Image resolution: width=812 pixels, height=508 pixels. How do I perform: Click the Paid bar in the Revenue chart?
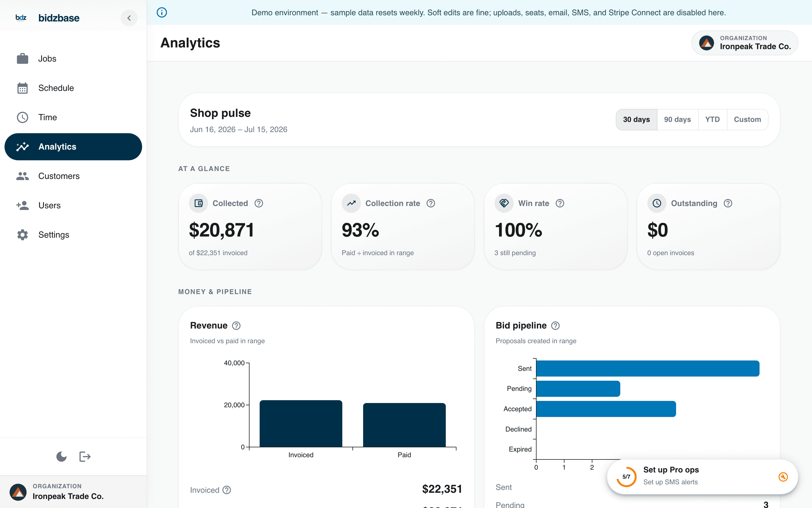click(x=404, y=425)
